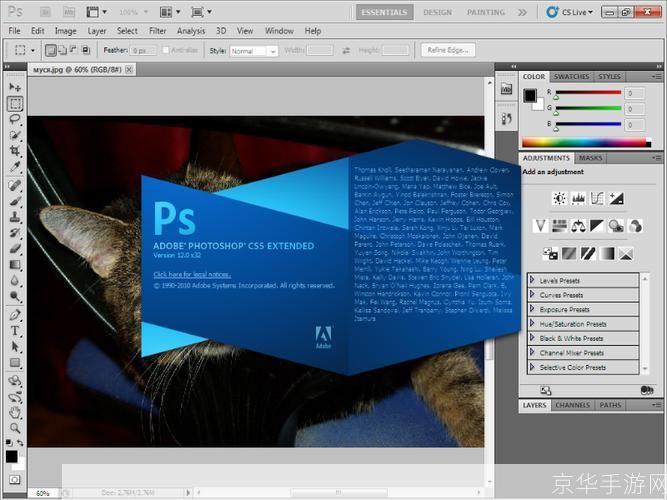Select the Eraser tool
Image resolution: width=667 pixels, height=500 pixels.
15,249
